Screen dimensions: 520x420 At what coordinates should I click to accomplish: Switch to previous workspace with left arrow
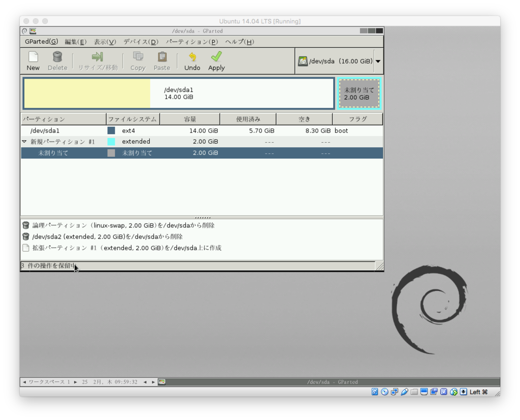click(x=24, y=382)
